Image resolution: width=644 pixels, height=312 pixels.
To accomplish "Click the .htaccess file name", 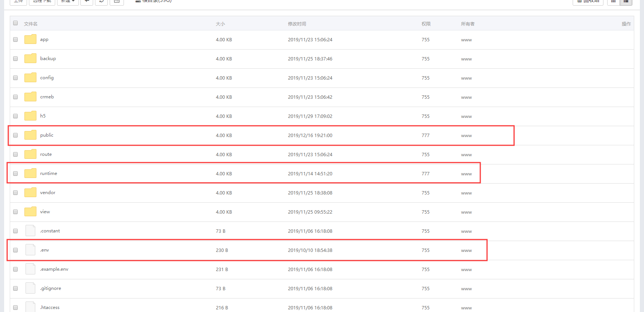I will tap(50, 307).
